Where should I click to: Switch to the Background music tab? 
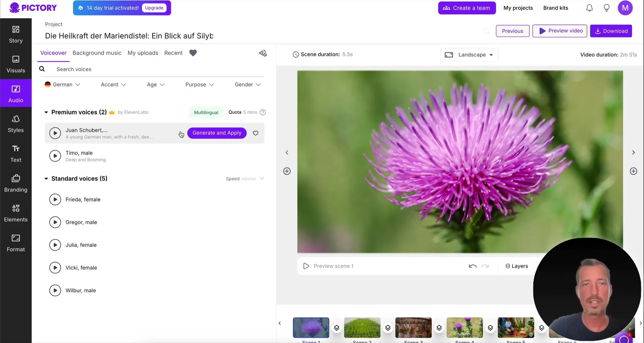tap(97, 53)
